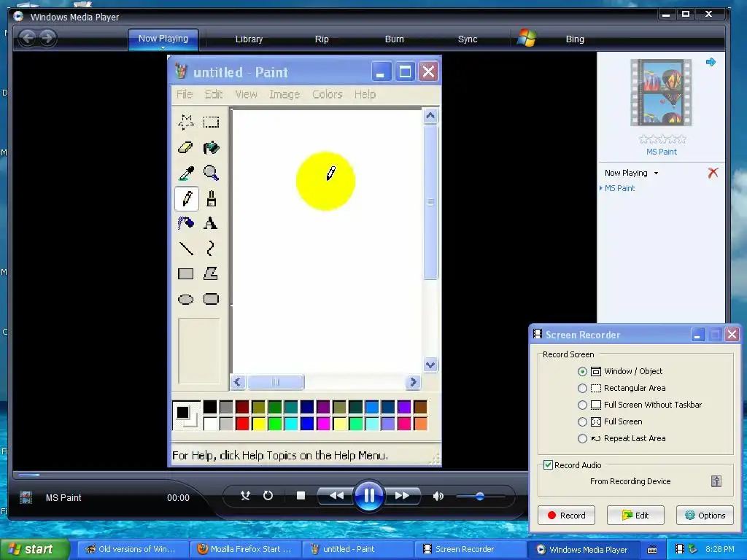Select the rectangular Select tool in Paint
The image size is (747, 560).
pyautogui.click(x=211, y=122)
